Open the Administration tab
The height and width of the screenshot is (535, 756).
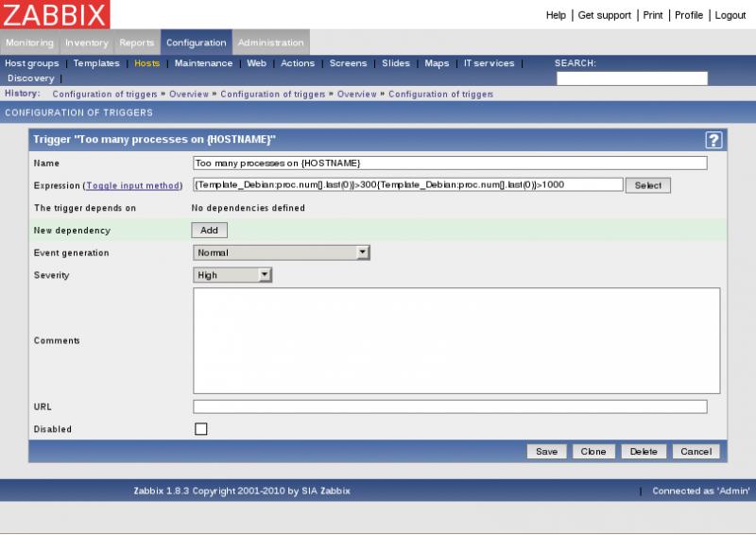coord(270,43)
